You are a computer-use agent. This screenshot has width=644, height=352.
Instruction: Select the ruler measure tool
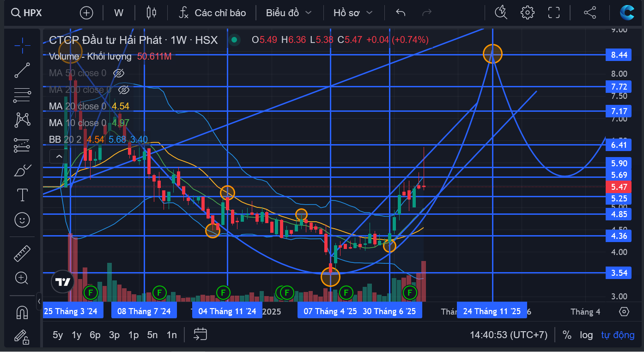pos(22,253)
